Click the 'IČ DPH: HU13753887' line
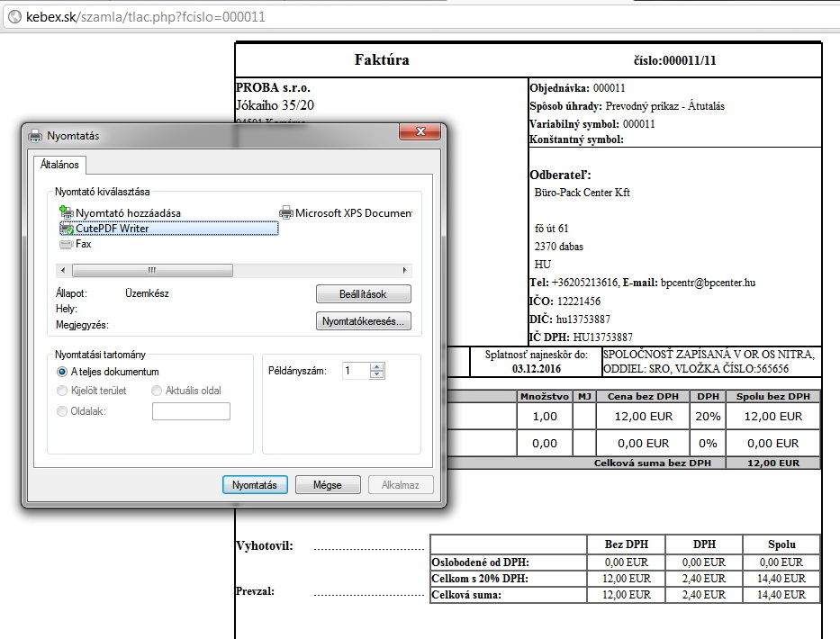The width and height of the screenshot is (840, 639). pyautogui.click(x=581, y=337)
